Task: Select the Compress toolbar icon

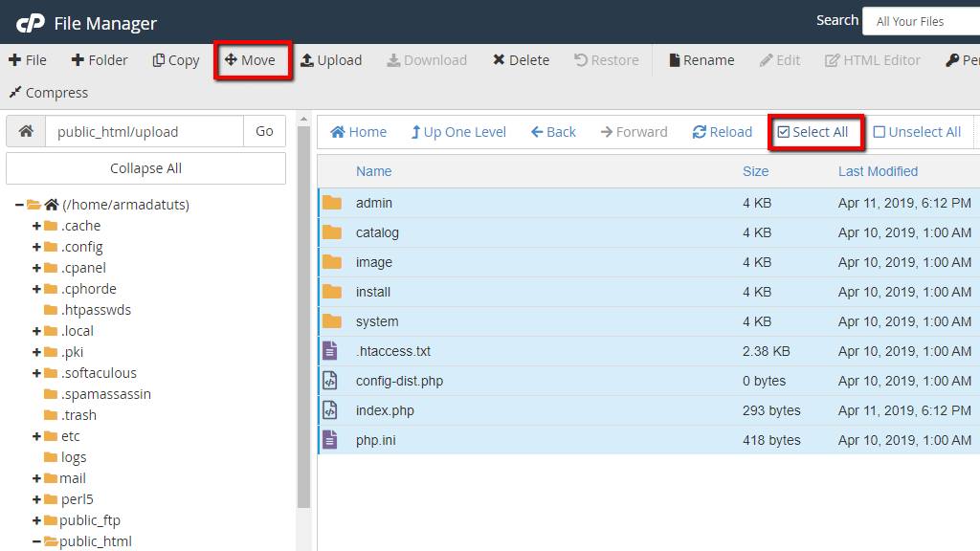Action: click(48, 92)
